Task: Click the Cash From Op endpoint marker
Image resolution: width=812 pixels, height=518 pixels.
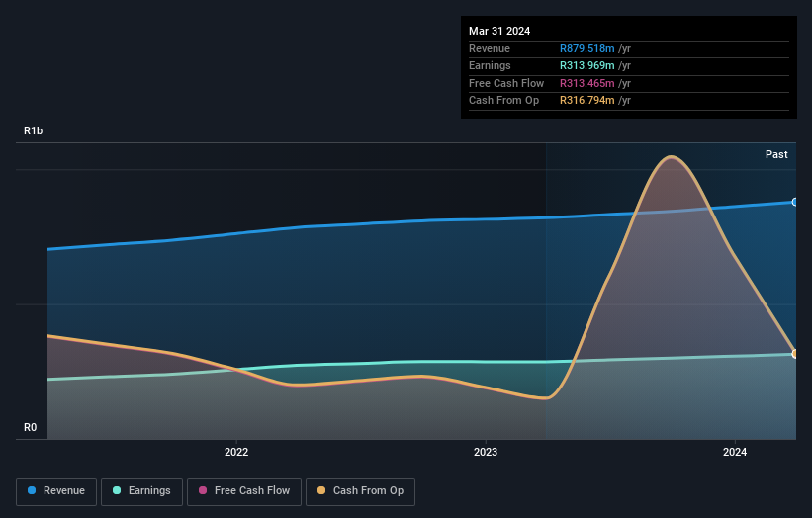Action: pyautogui.click(x=795, y=354)
